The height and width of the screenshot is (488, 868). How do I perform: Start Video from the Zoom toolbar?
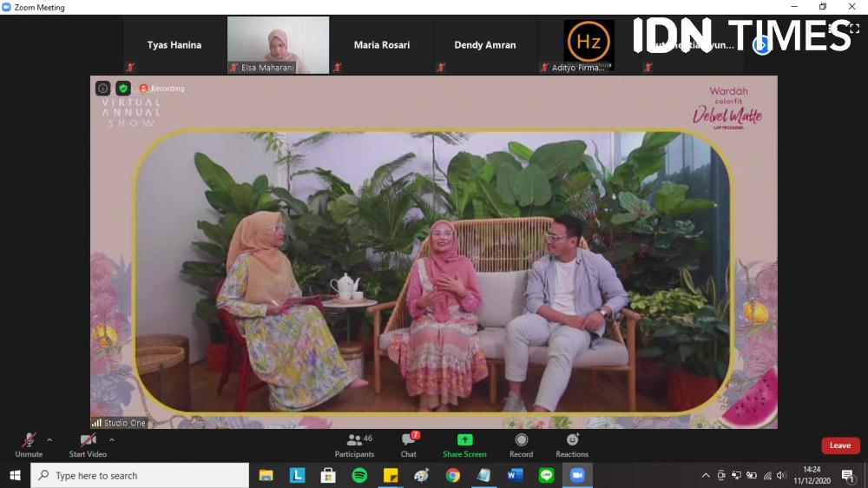point(88,445)
